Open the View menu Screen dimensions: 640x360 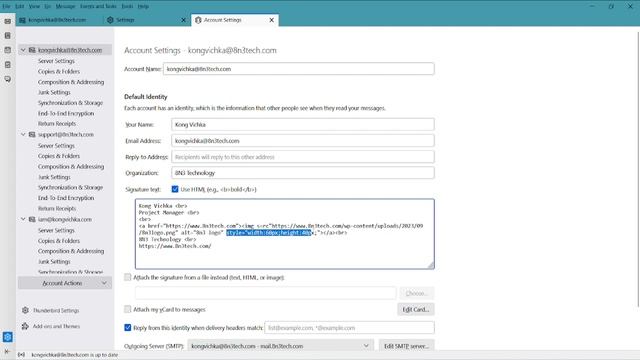pos(34,7)
